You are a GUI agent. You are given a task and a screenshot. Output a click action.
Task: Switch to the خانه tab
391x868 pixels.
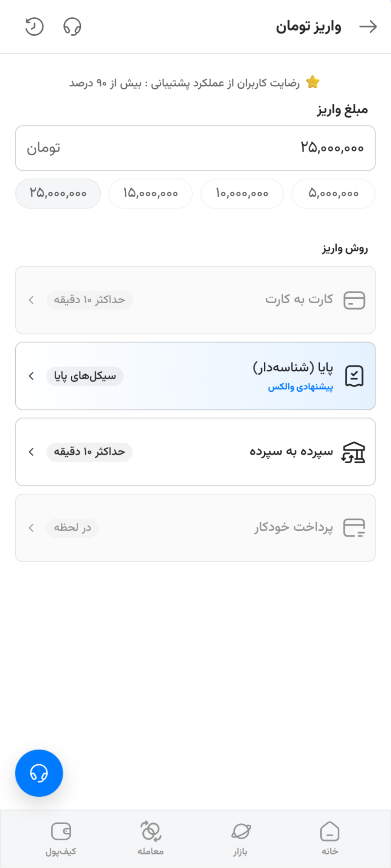pyautogui.click(x=330, y=838)
